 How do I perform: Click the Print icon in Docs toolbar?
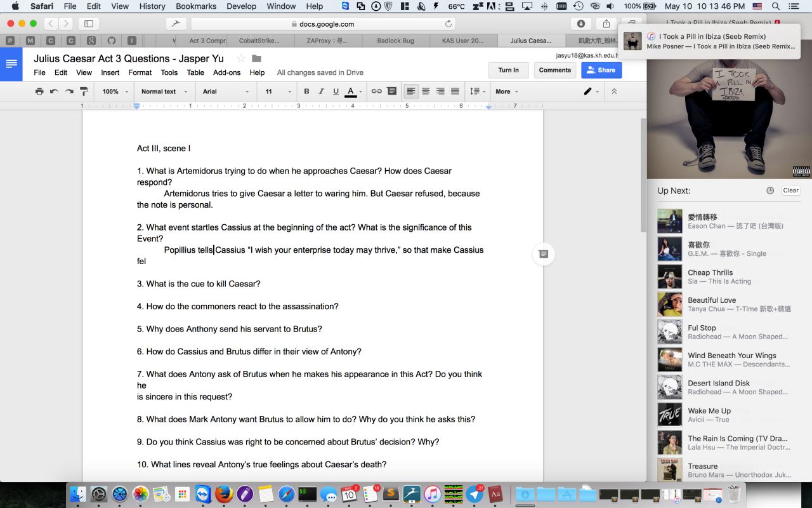pyautogui.click(x=39, y=91)
